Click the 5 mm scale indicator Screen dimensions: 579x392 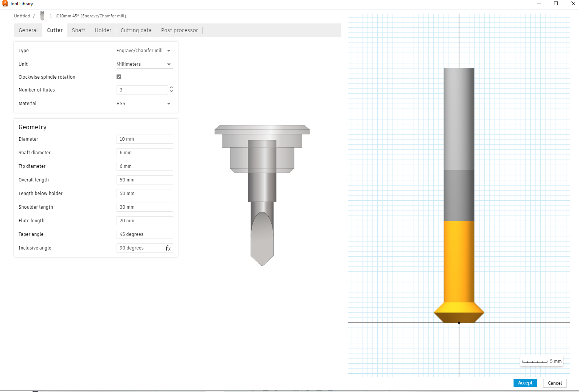point(542,361)
